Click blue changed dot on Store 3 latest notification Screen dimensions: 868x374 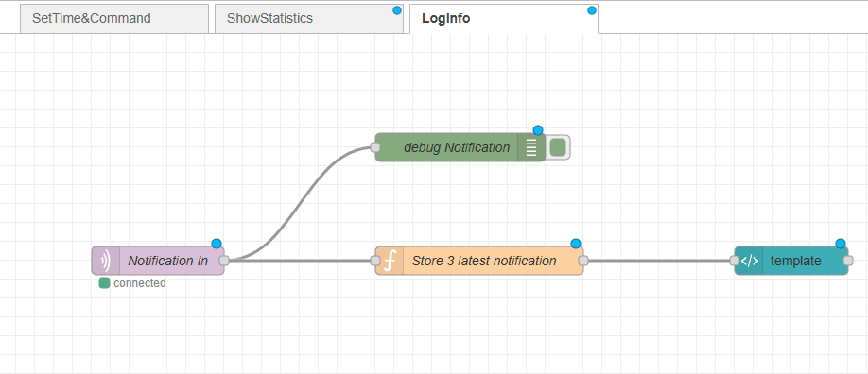tap(576, 244)
